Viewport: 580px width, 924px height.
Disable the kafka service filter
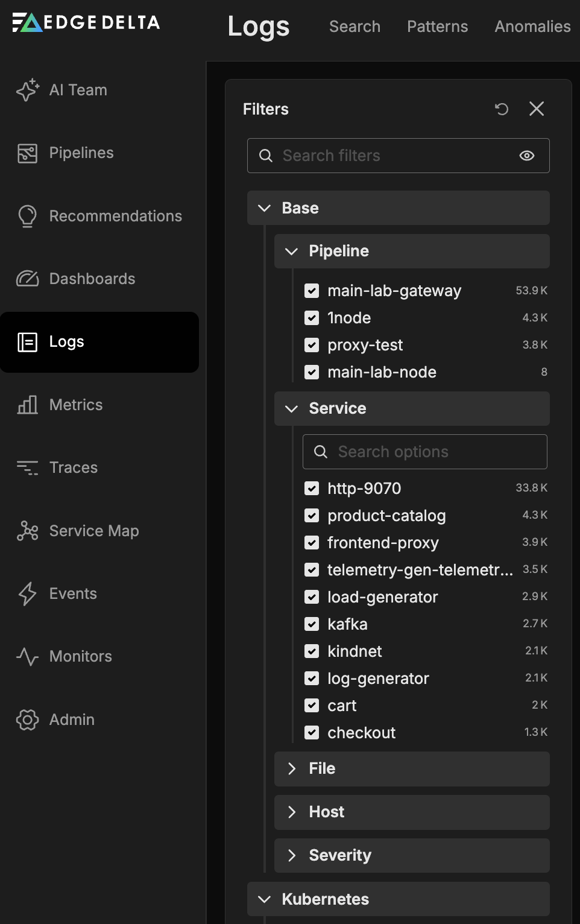tap(312, 624)
